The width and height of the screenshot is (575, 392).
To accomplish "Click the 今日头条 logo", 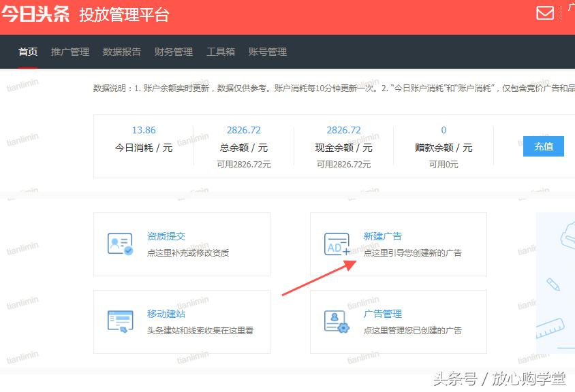I will point(35,13).
